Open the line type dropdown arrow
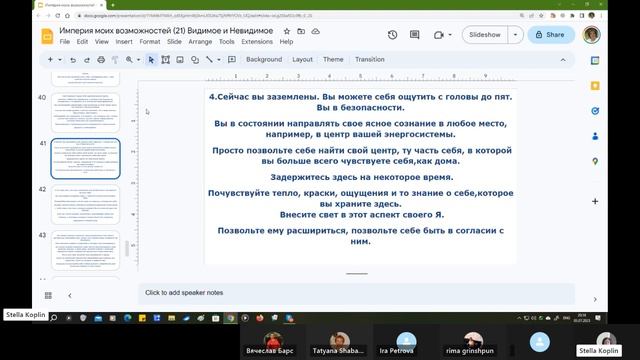The height and width of the screenshot is (360, 640). (x=219, y=60)
